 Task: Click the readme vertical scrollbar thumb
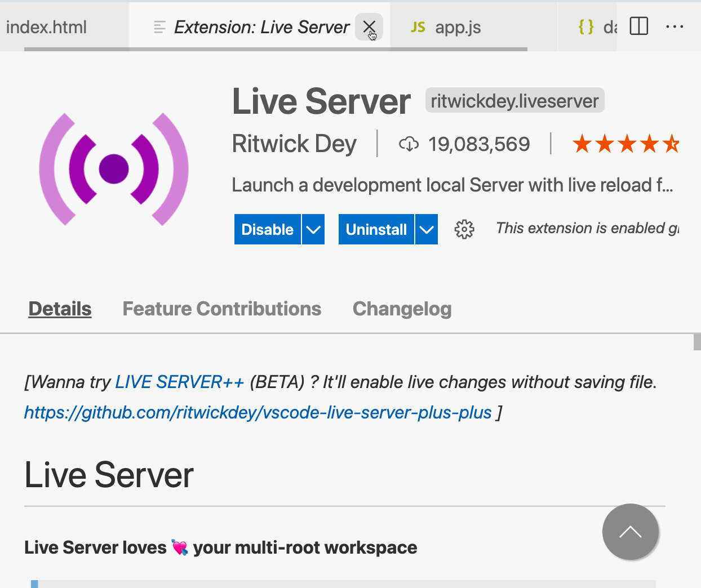tap(697, 342)
